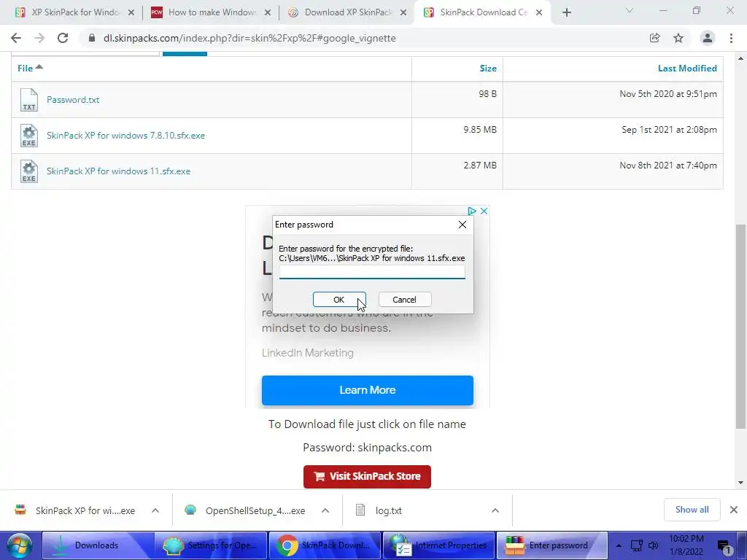
Task: Close the Download XP SkinPack tab
Action: (x=403, y=13)
